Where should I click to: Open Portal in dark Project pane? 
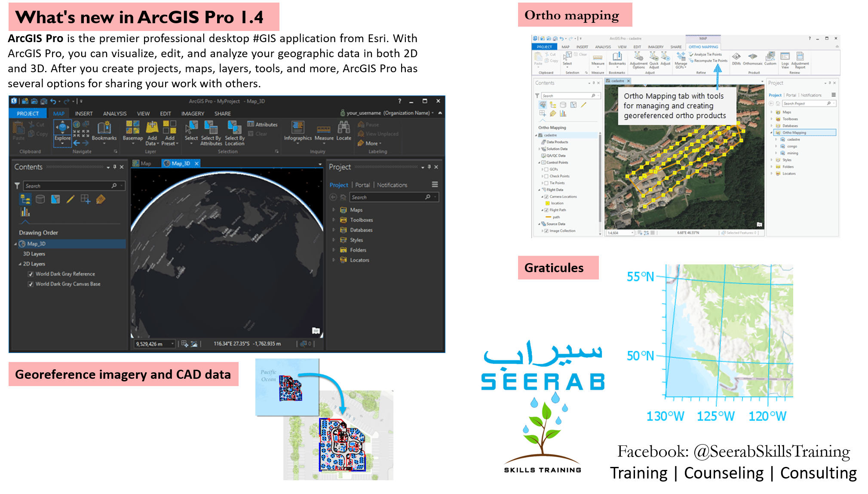362,185
